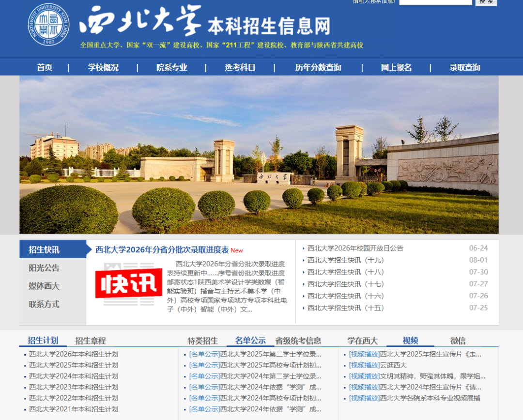Click the 搜索 search button
The width and height of the screenshot is (523, 420).
point(486,2)
